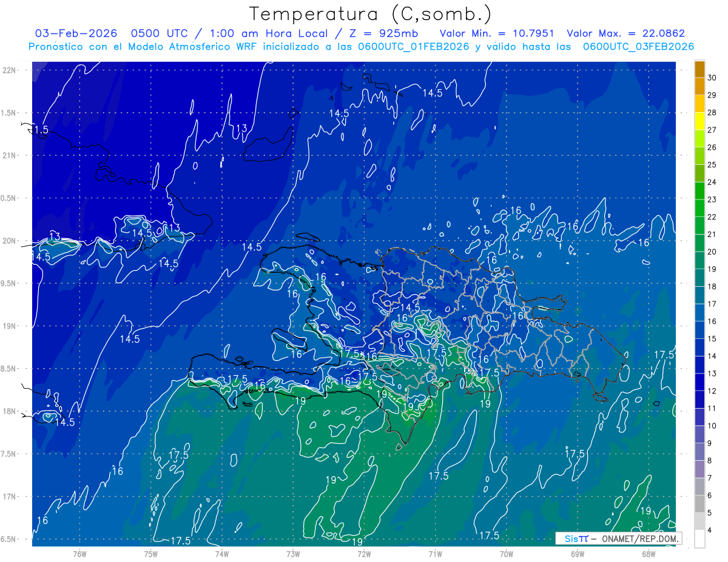
Task: Click the 'Valor Min. = 10.7951' value
Action: click(497, 33)
